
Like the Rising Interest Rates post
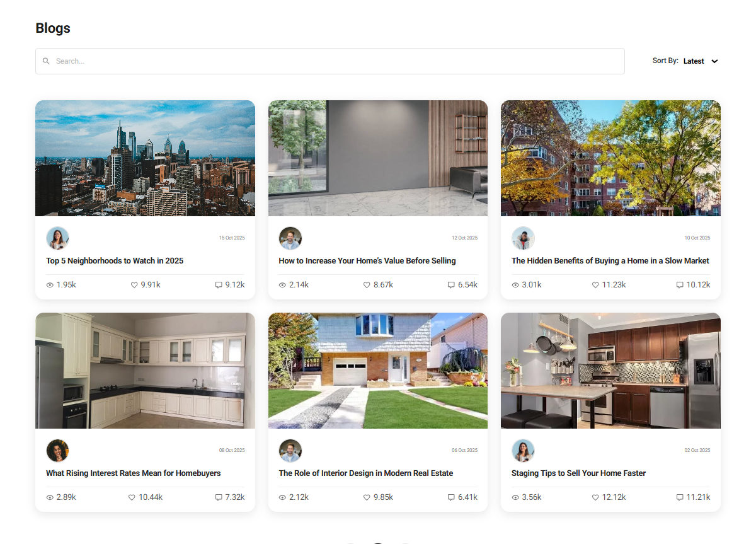click(x=132, y=497)
